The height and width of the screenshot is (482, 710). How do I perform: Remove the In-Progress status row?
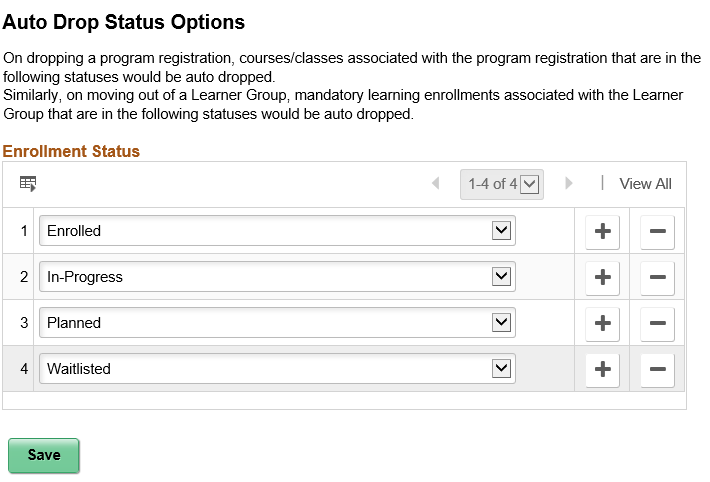[x=657, y=277]
